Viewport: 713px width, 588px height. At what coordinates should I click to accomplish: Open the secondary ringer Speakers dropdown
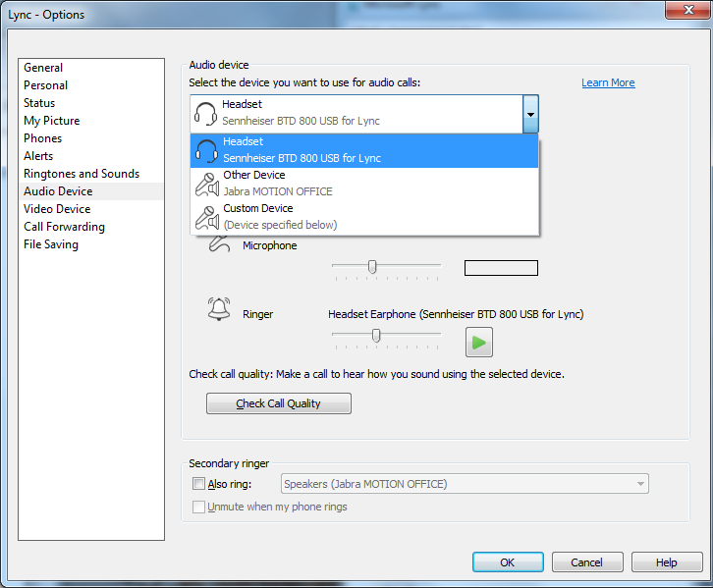[x=465, y=484]
